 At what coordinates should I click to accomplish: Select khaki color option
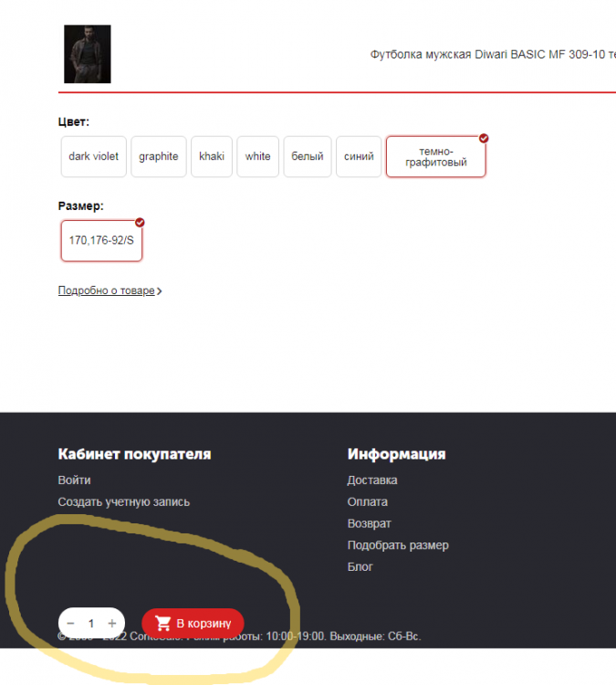pyautogui.click(x=212, y=156)
